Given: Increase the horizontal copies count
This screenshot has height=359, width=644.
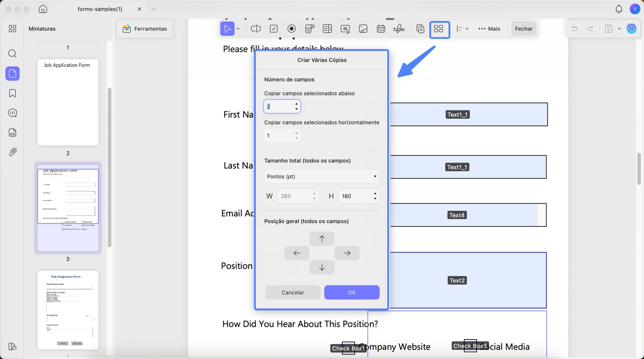Looking at the screenshot, I should click(296, 133).
